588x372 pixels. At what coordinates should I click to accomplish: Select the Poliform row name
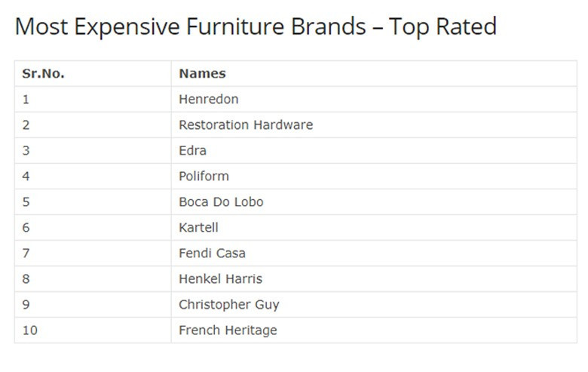204,176
